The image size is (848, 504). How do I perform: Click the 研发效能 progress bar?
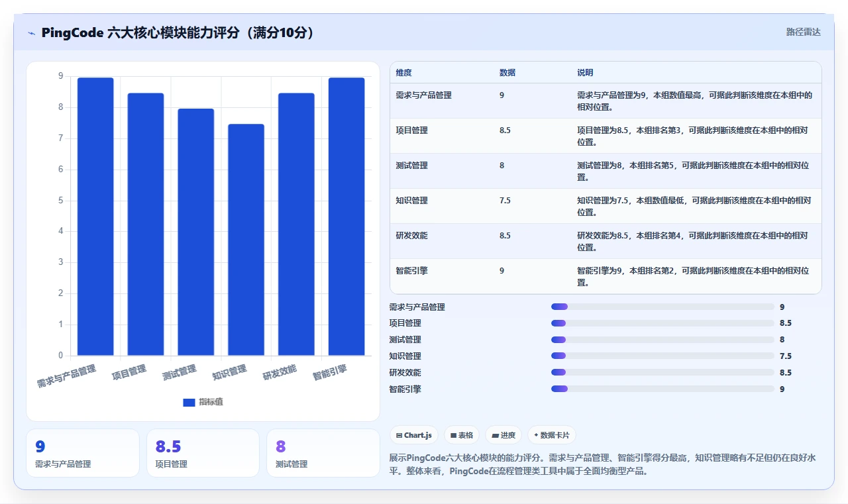click(x=662, y=372)
